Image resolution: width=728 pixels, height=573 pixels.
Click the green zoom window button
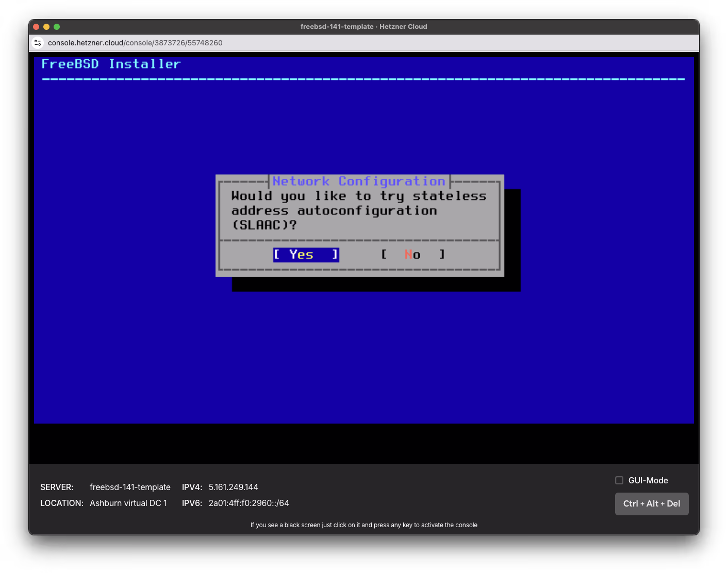click(56, 26)
